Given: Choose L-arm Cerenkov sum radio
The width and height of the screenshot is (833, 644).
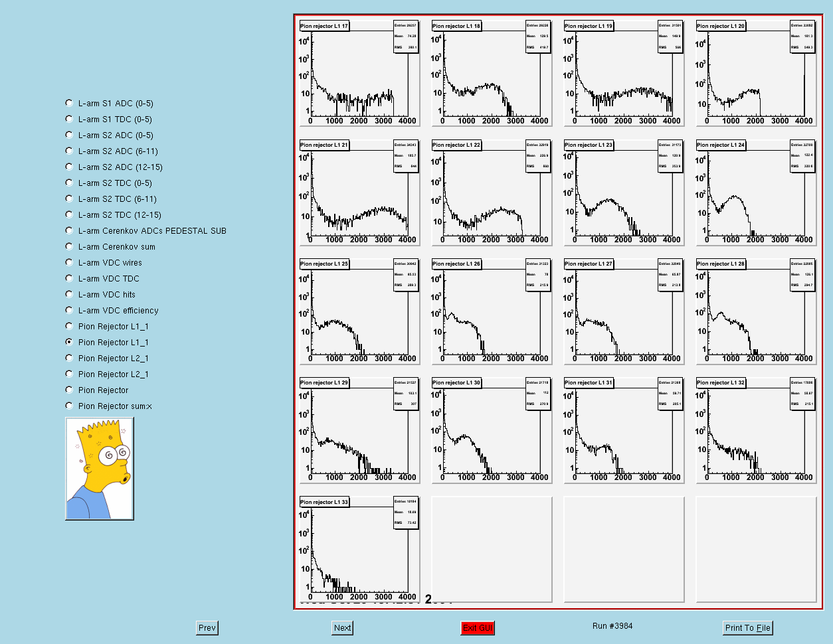Looking at the screenshot, I should 69,246.
